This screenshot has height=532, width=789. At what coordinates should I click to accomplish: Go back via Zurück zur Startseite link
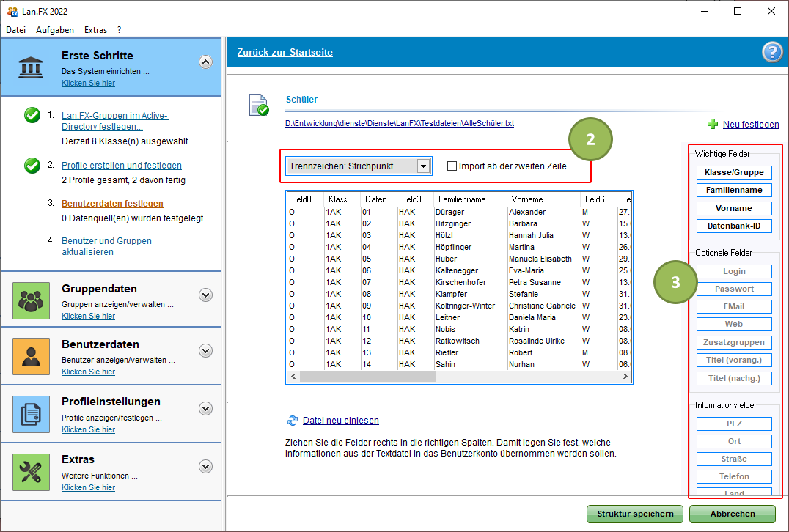[x=285, y=52]
